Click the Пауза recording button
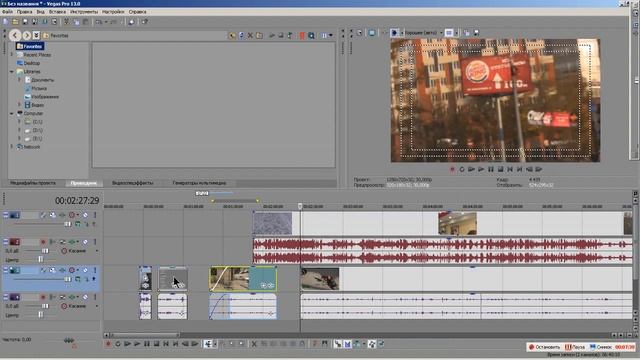The height and width of the screenshot is (360, 640). tap(575, 347)
